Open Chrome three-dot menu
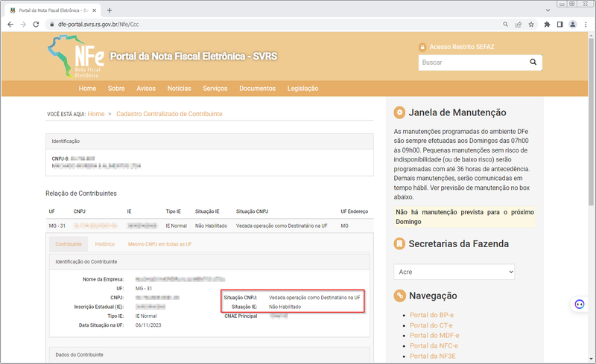This screenshot has height=364, width=596. 586,25
